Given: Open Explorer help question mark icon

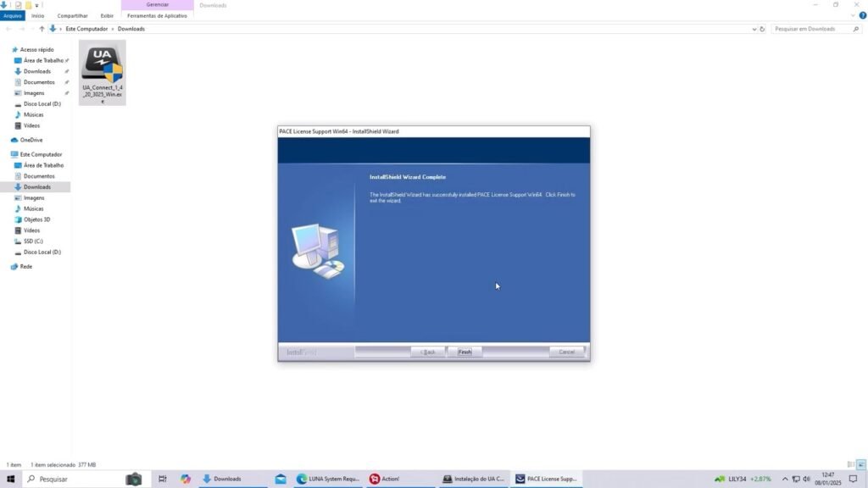Looking at the screenshot, I should [x=862, y=15].
